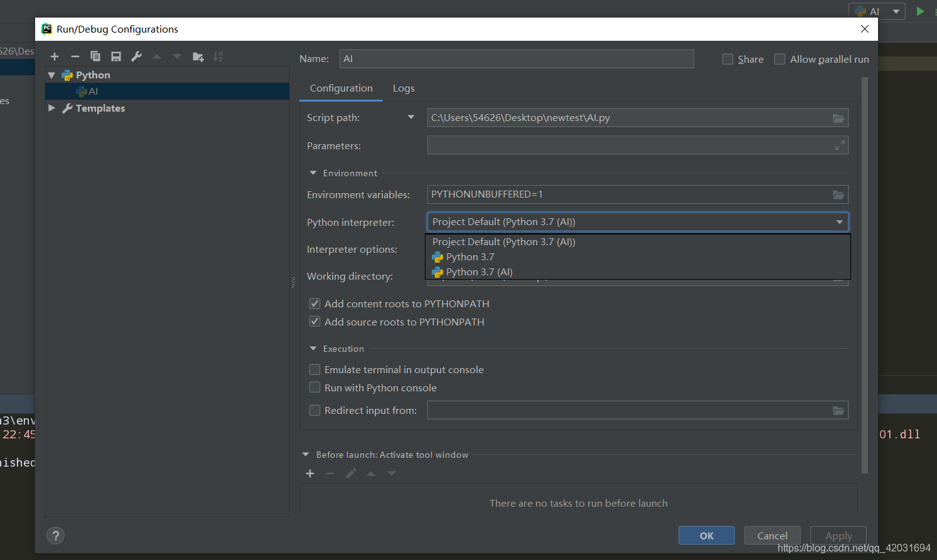Click the Name input field
Viewport: 937px width, 560px height.
click(517, 59)
